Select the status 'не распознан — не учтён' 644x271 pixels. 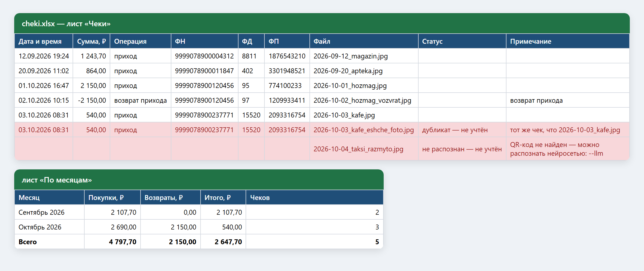[462, 149]
